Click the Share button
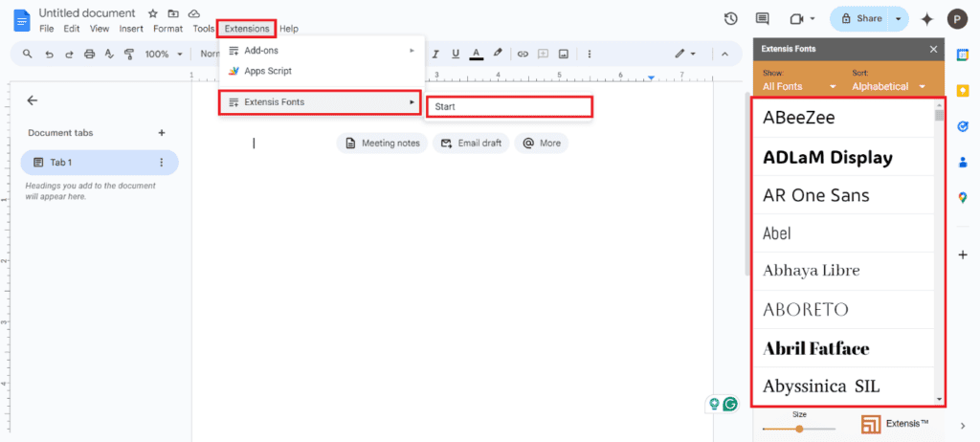Viewport: 980px width, 442px height. pos(861,19)
